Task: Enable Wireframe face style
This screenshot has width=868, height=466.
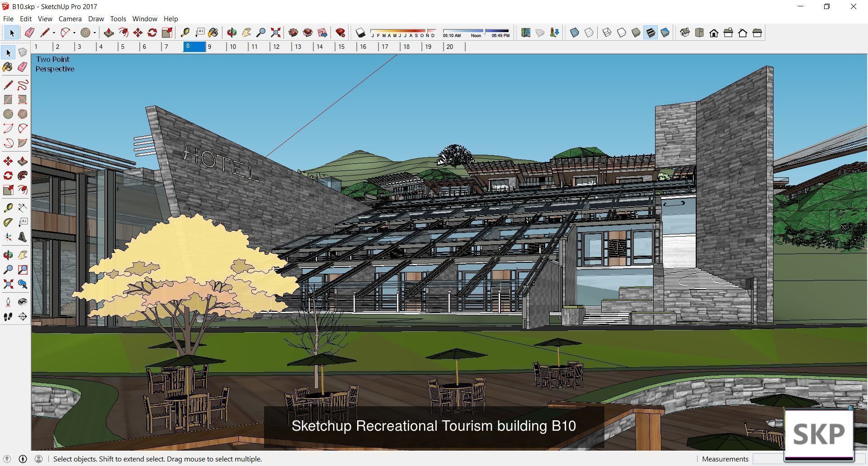Action: (x=607, y=33)
